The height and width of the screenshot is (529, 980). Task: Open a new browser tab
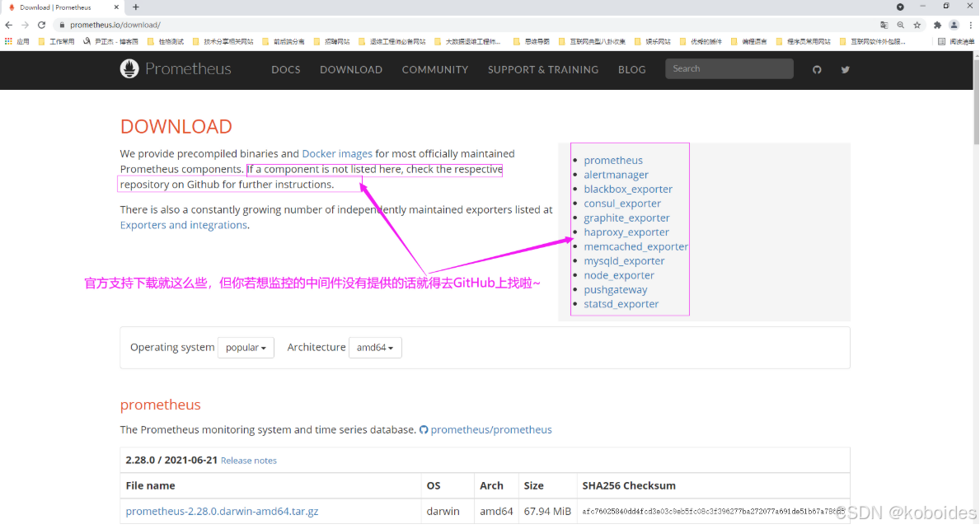pyautogui.click(x=136, y=7)
